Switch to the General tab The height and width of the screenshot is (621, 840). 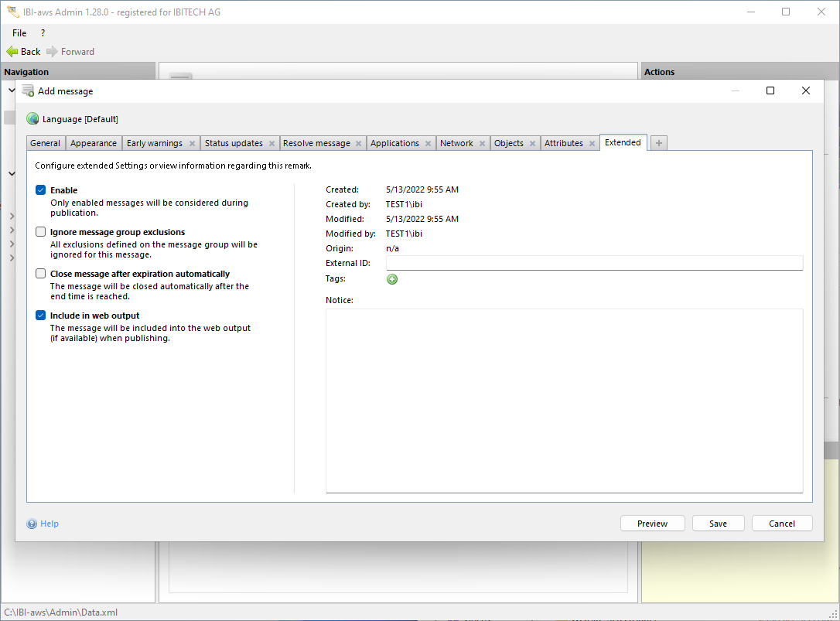[x=45, y=143]
